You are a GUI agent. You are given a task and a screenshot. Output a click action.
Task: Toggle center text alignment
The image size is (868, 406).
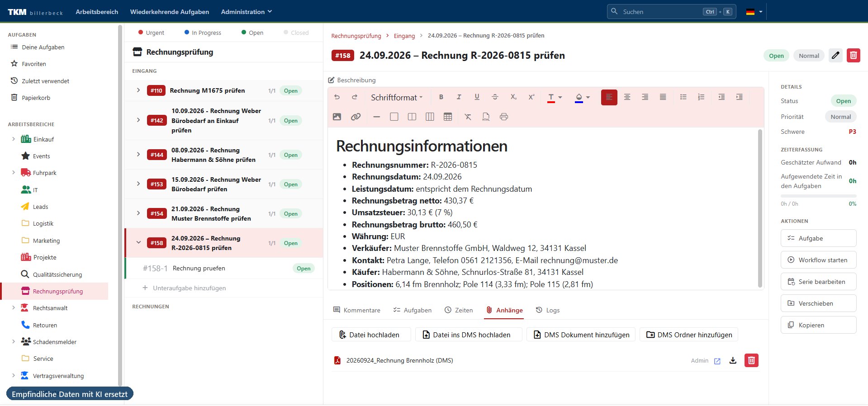coord(627,97)
